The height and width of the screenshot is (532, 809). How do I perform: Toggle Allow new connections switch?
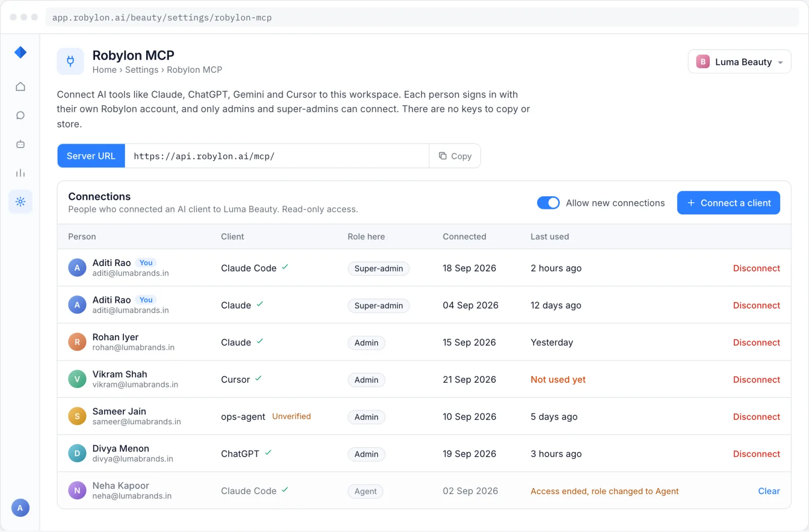548,203
